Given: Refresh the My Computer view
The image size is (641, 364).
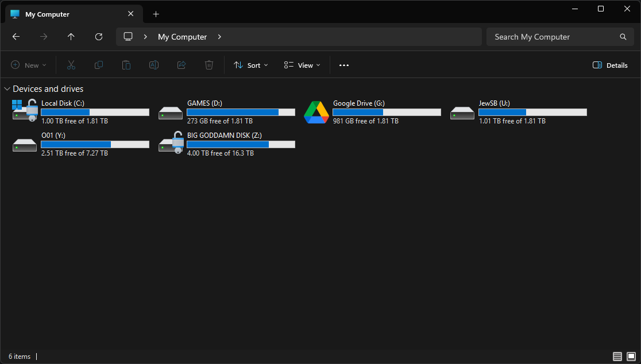Looking at the screenshot, I should point(99,37).
